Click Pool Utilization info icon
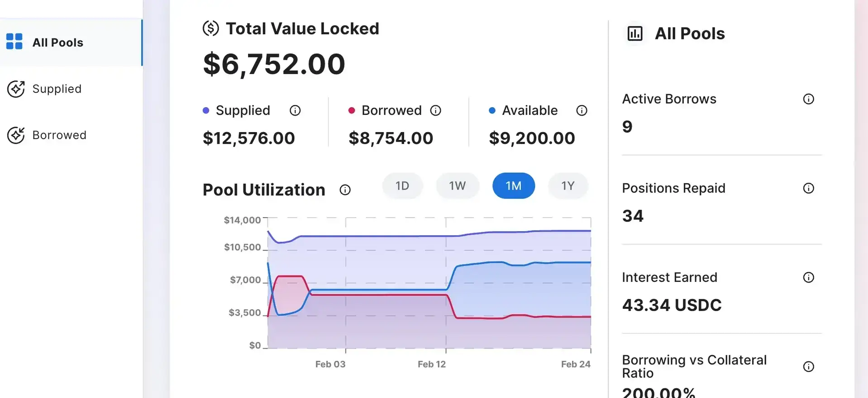The image size is (868, 398). point(345,190)
